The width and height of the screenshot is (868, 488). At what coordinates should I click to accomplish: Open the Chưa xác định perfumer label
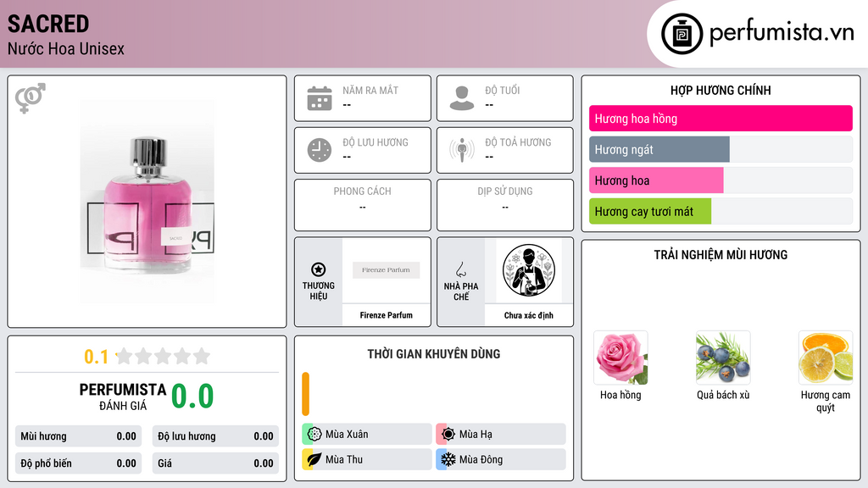[529, 315]
